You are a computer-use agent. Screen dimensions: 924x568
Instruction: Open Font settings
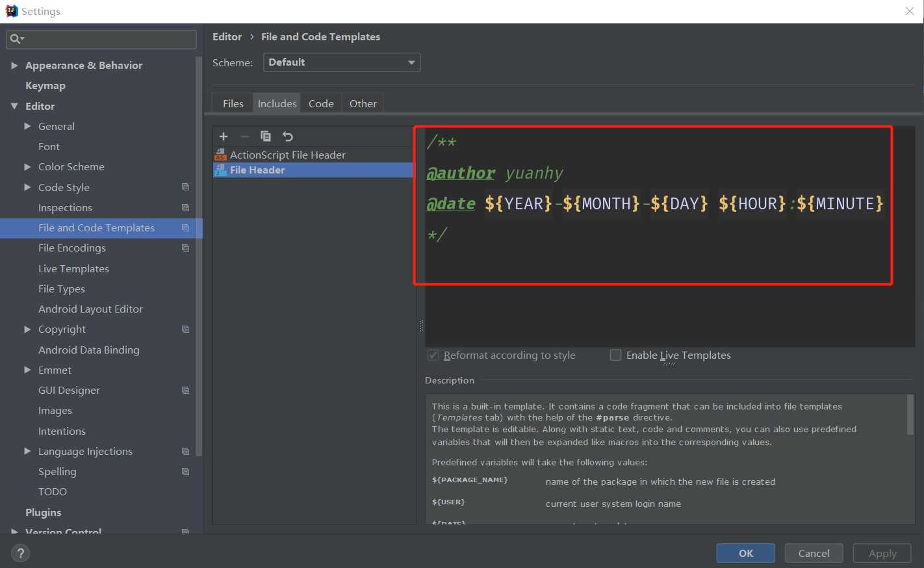click(49, 147)
